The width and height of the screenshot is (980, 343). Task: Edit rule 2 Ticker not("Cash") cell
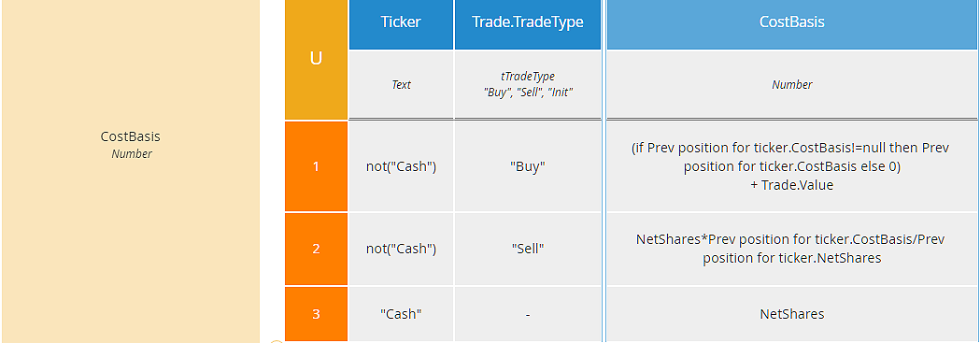coord(401,249)
